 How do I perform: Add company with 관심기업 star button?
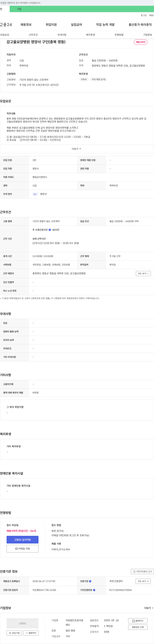coord(14,633)
